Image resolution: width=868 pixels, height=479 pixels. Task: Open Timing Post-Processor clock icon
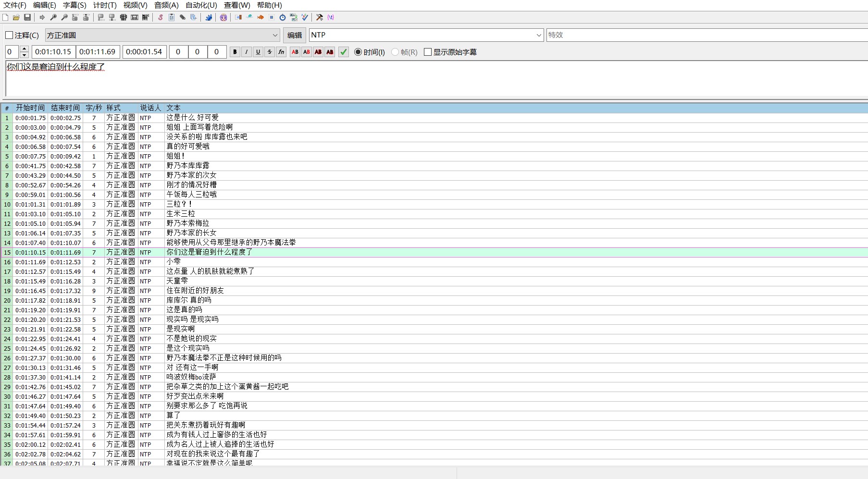(x=283, y=17)
